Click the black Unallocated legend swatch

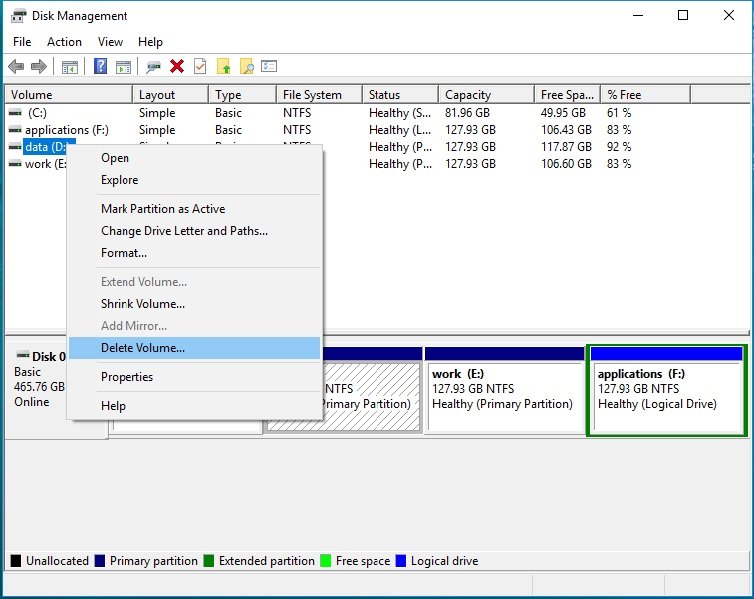point(16,561)
